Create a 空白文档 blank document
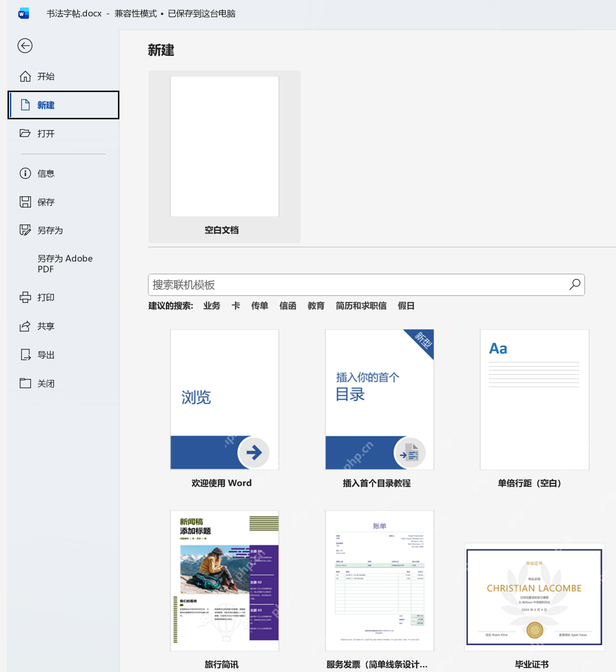 point(225,157)
